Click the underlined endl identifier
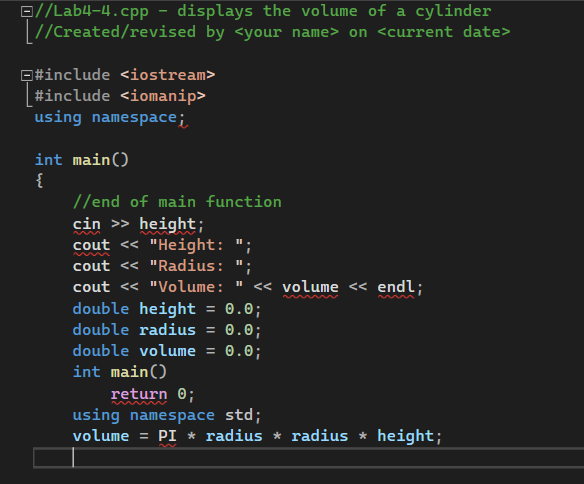The height and width of the screenshot is (484, 584). (x=396, y=287)
